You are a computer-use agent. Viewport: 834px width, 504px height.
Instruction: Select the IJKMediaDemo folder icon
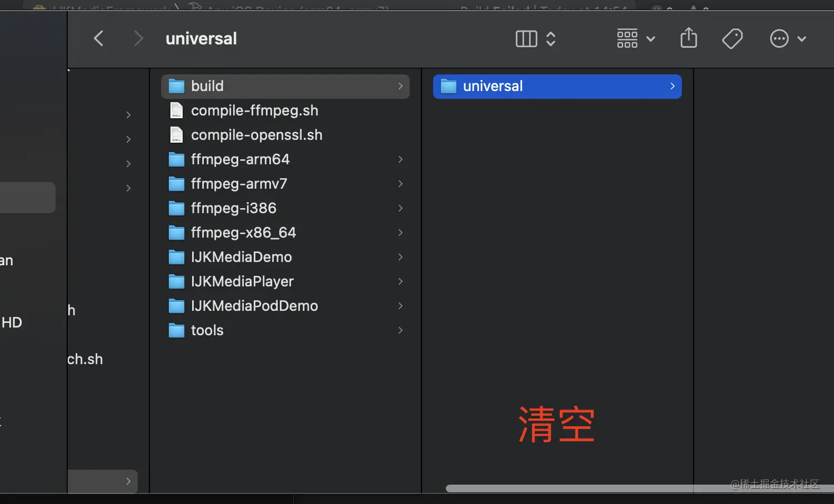pyautogui.click(x=177, y=257)
